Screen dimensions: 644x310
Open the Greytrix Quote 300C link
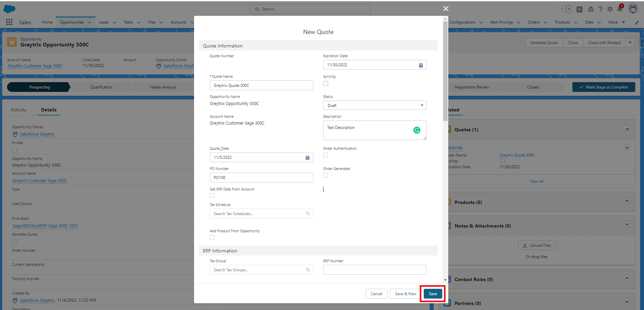click(x=517, y=155)
